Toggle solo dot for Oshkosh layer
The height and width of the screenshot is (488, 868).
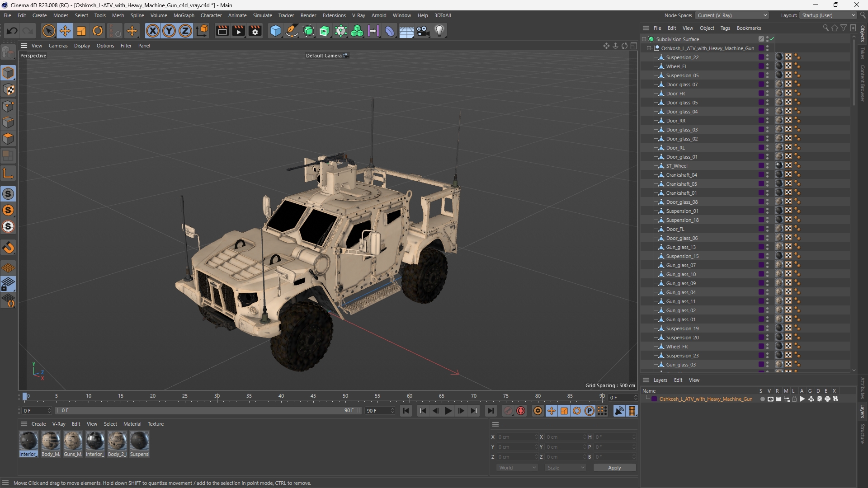coord(762,399)
